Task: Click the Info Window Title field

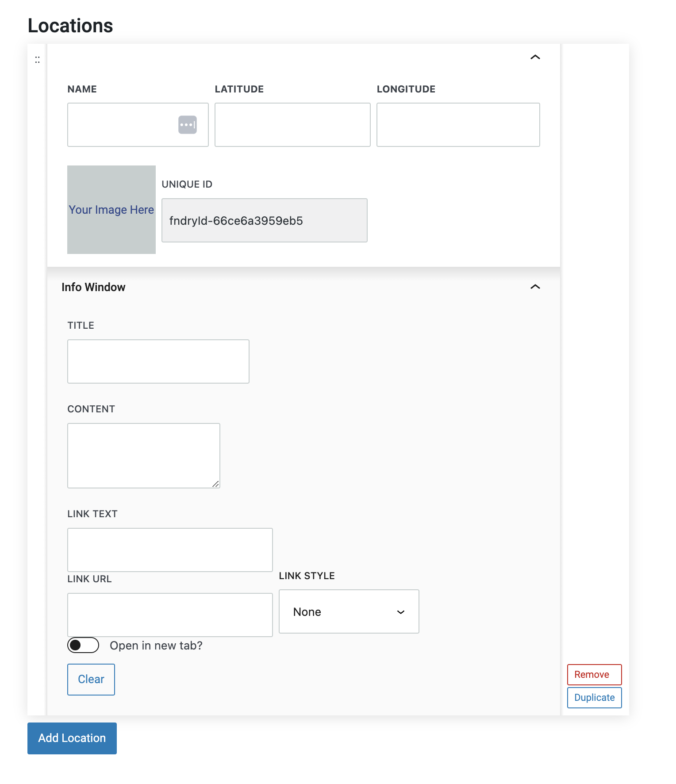Action: (x=158, y=361)
